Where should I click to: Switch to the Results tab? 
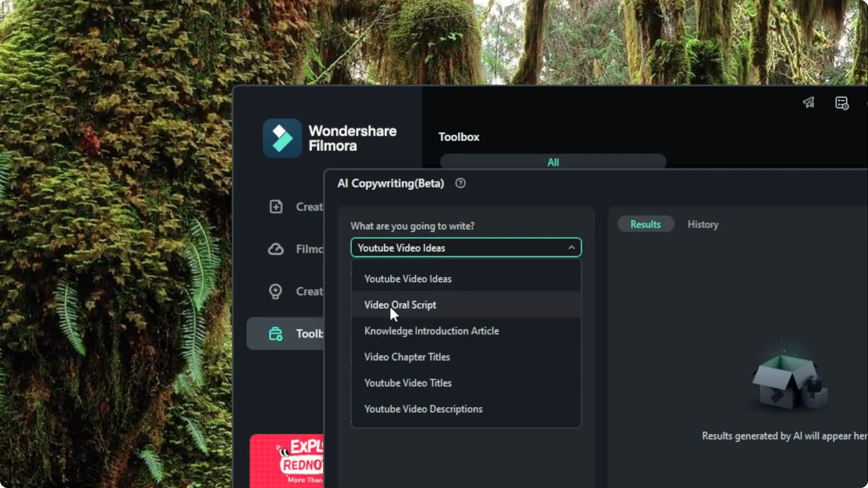[x=645, y=224]
